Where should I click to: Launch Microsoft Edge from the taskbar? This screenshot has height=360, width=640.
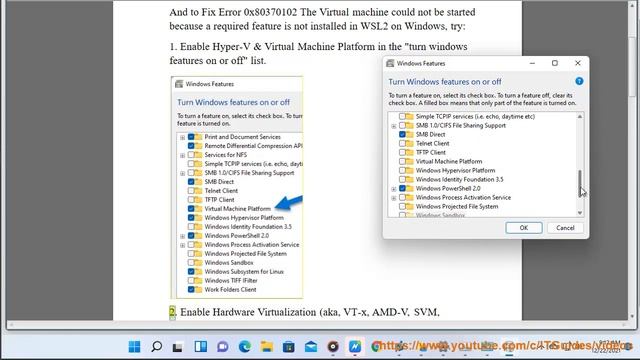(x=244, y=347)
